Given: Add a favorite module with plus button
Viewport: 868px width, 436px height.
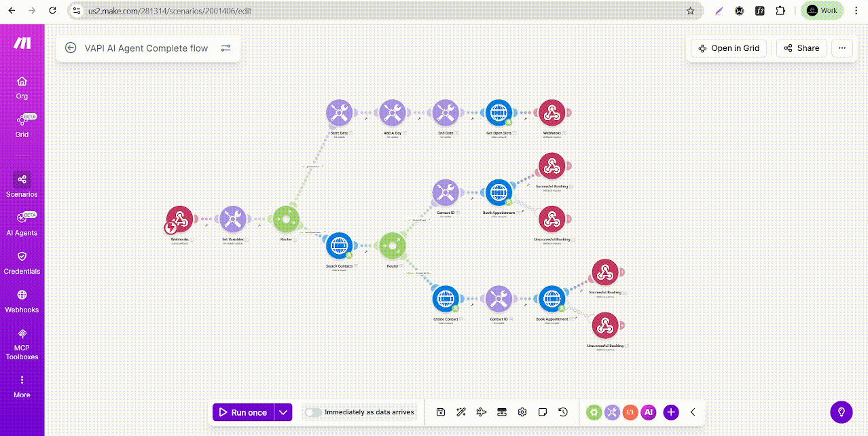Looking at the screenshot, I should click(671, 412).
